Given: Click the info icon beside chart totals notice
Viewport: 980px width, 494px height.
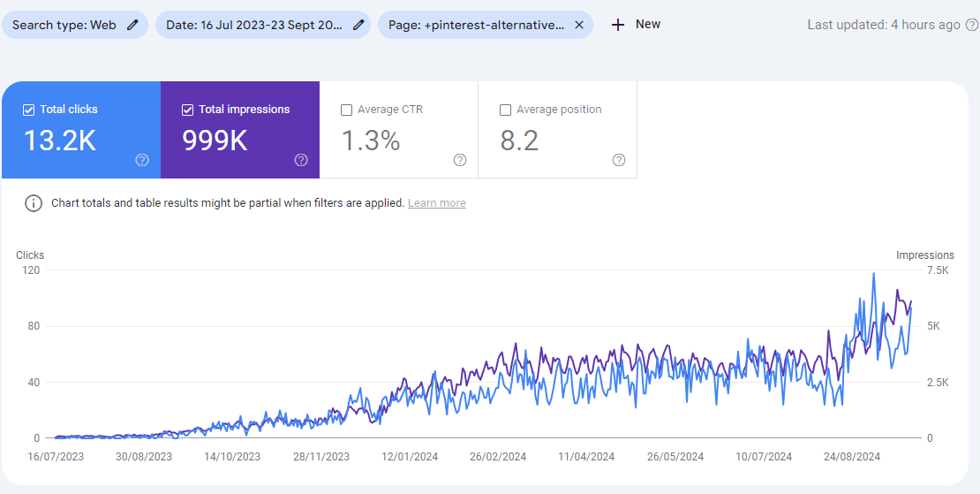Looking at the screenshot, I should 34,203.
